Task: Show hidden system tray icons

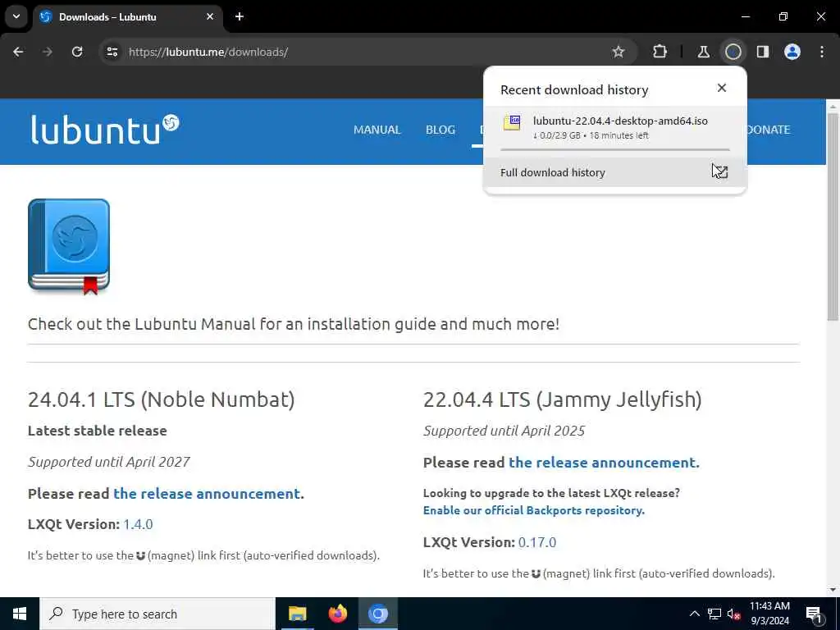Action: (x=694, y=614)
